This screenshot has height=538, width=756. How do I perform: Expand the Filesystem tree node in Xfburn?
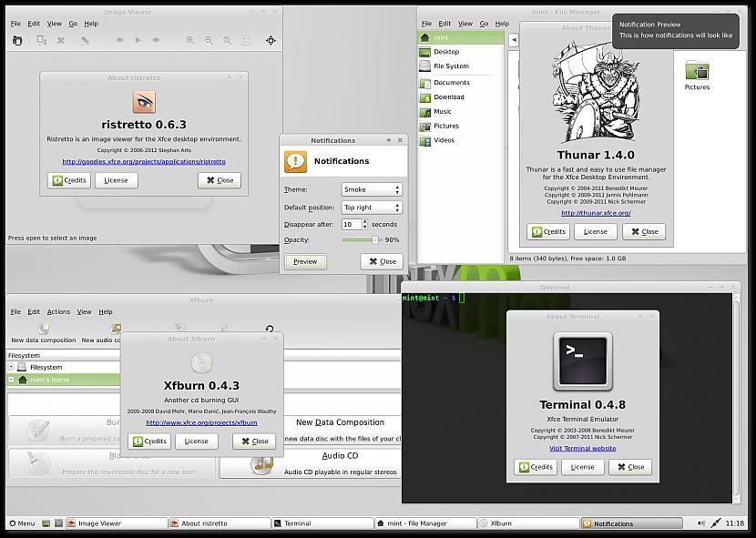(11, 367)
